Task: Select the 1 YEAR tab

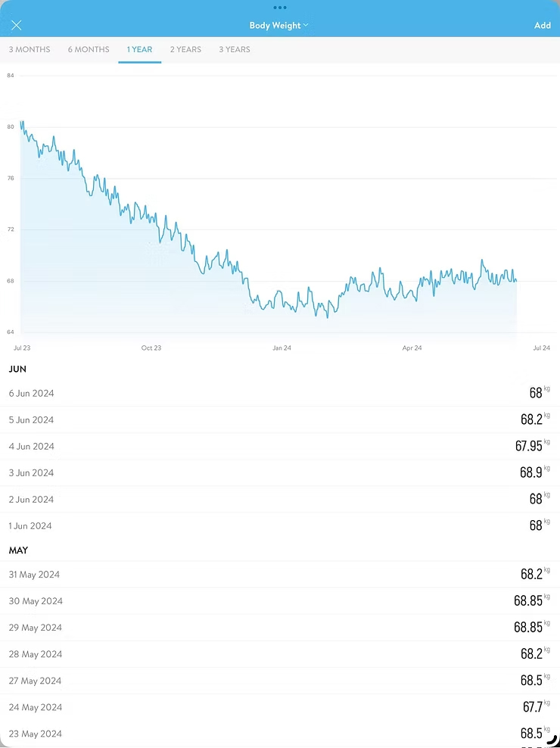Action: point(139,49)
